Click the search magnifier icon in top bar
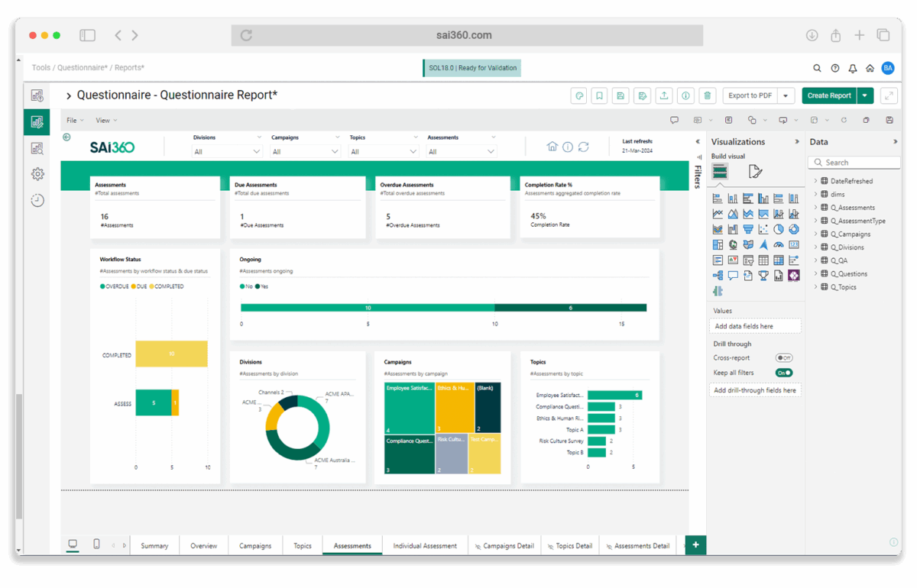Screen dimensions: 917x588 click(x=817, y=68)
